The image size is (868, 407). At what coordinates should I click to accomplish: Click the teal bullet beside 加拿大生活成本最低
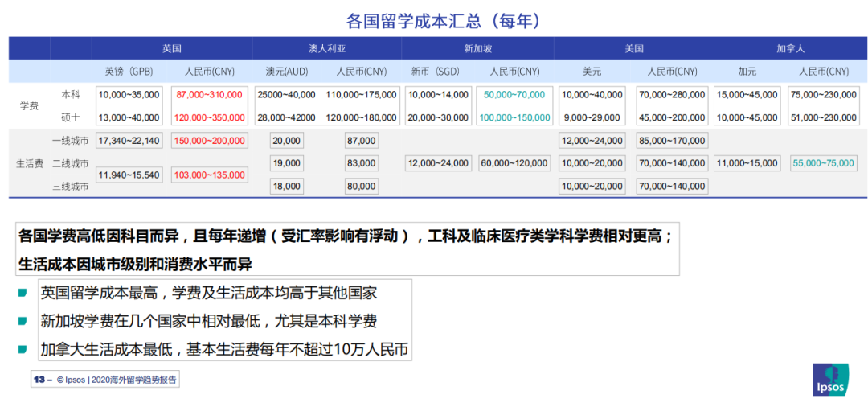tap(23, 350)
